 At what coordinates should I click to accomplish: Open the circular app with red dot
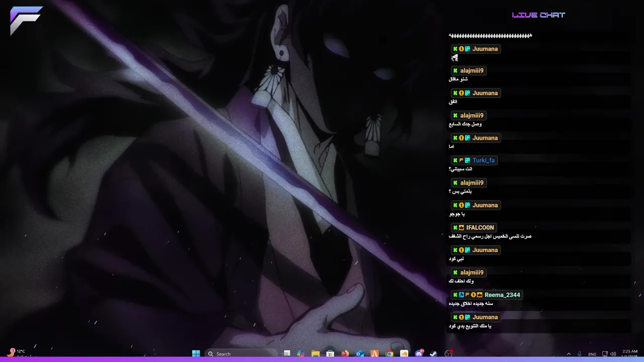coord(449,353)
